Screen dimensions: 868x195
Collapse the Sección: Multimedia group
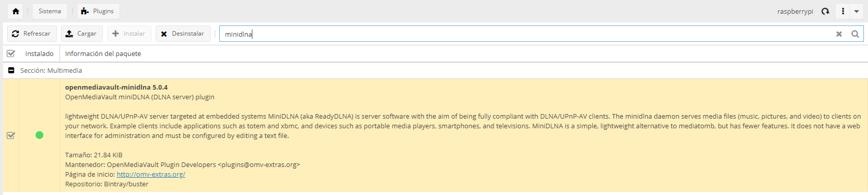coord(11,70)
